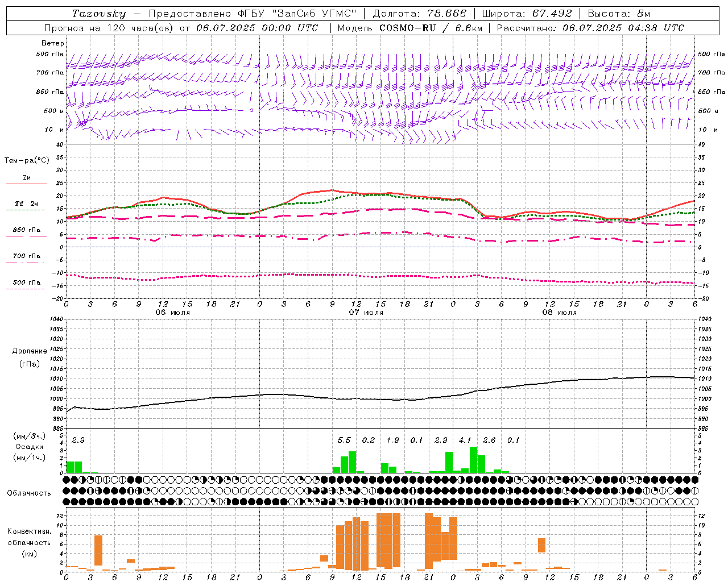This screenshot has height=582, width=728.
Task: Click the '5.5' precipitation total value
Action: (344, 440)
